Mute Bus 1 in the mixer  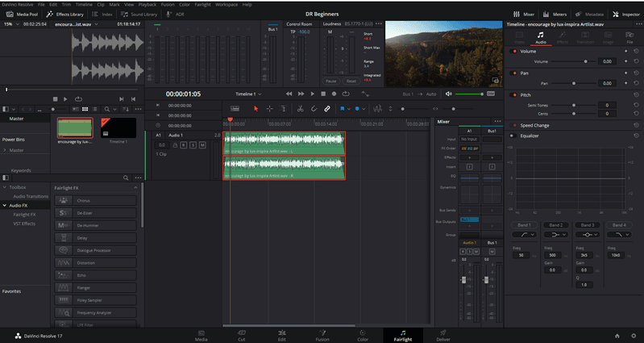click(x=492, y=252)
